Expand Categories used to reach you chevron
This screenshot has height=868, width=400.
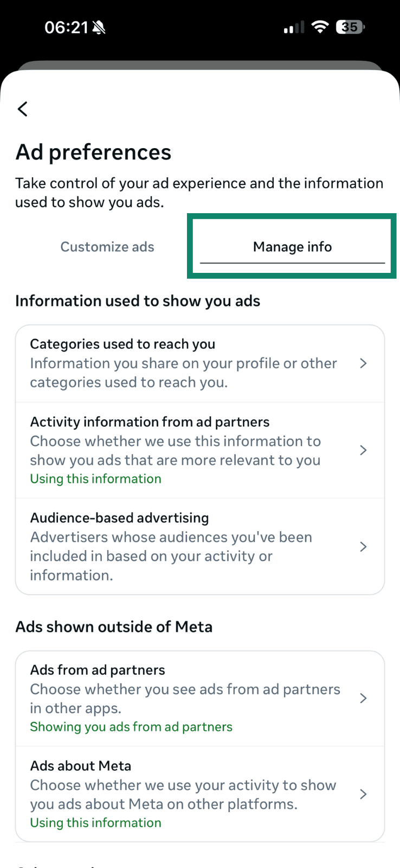tap(364, 363)
